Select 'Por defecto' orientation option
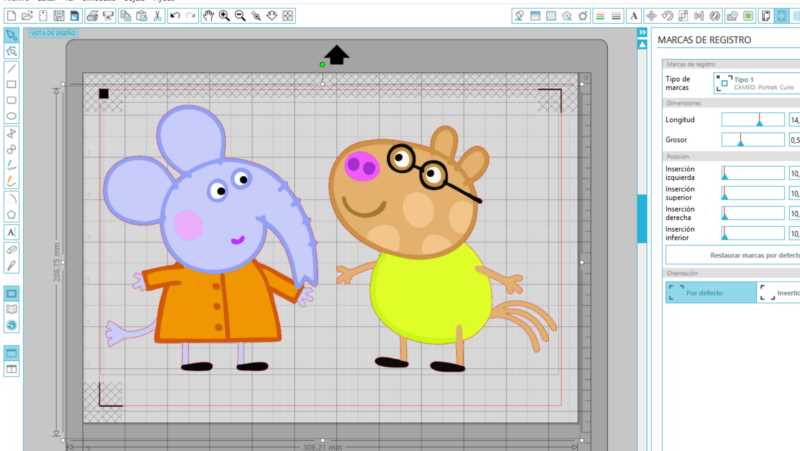The width and height of the screenshot is (800, 451). pos(711,292)
